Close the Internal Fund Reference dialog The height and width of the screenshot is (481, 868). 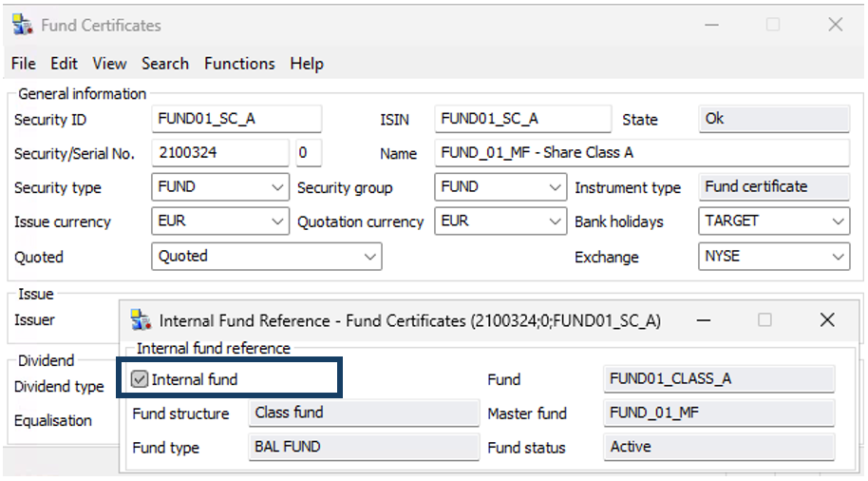click(x=827, y=319)
